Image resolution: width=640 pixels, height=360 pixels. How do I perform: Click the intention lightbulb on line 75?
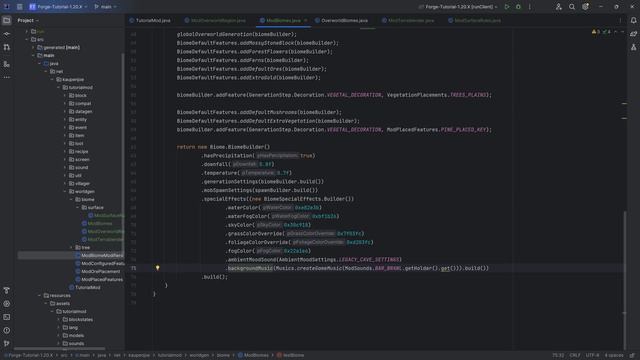tap(158, 268)
